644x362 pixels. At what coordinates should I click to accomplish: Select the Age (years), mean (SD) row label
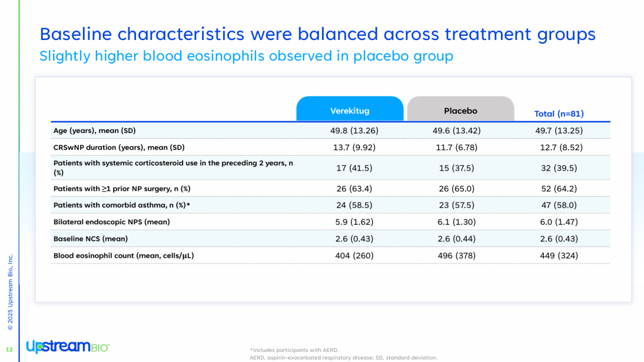tap(94, 131)
